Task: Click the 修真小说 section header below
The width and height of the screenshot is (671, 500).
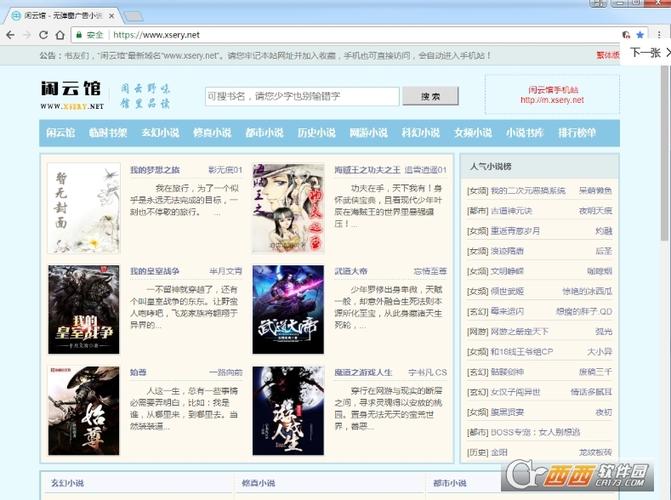Action: coord(258,483)
